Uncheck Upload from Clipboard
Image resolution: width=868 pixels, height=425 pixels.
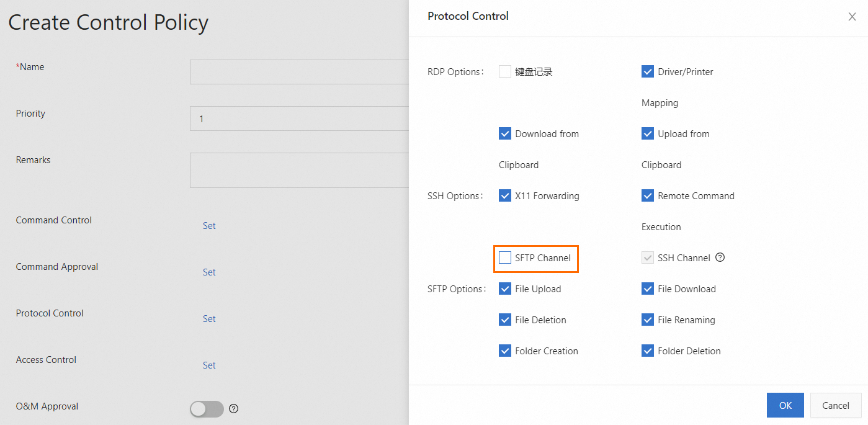click(648, 133)
